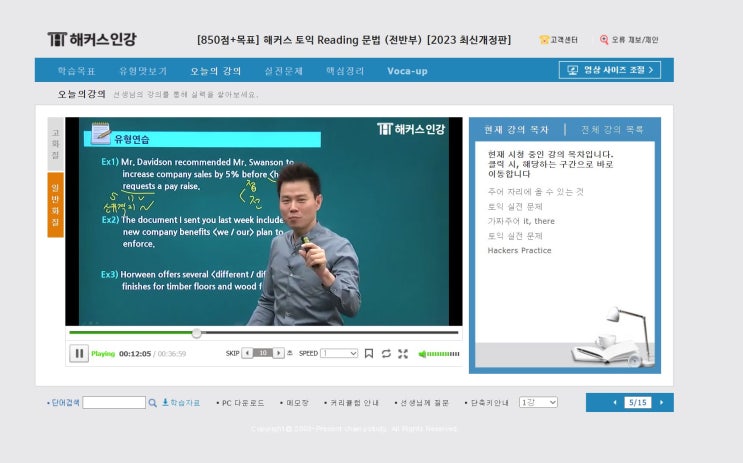Open the Voca-up tab
Screen dimensions: 743x463
point(407,71)
